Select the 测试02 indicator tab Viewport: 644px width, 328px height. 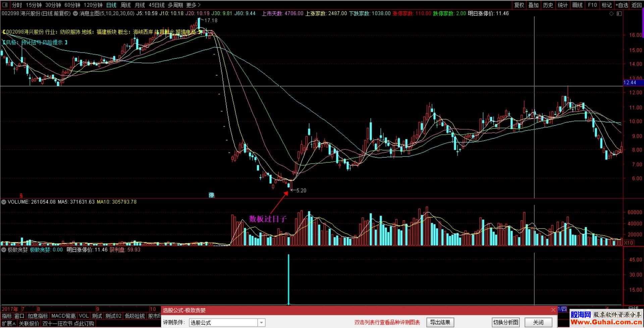tap(113, 316)
